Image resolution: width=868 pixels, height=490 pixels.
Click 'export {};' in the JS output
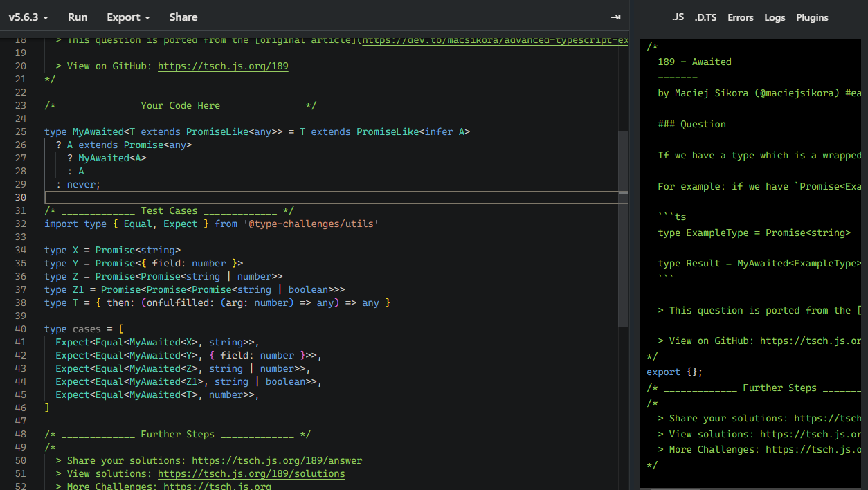pyautogui.click(x=675, y=372)
